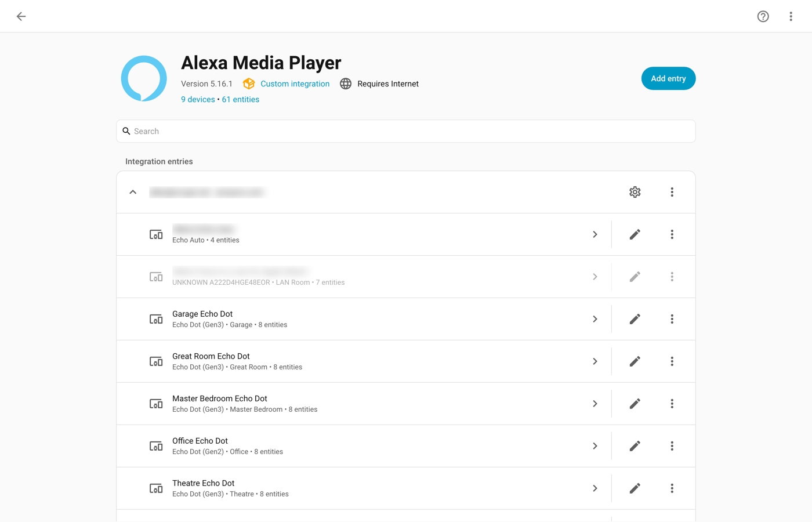The height and width of the screenshot is (522, 812).
Task: Edit the UNKNOWN A222D4HGE48EOR device
Action: (635, 277)
